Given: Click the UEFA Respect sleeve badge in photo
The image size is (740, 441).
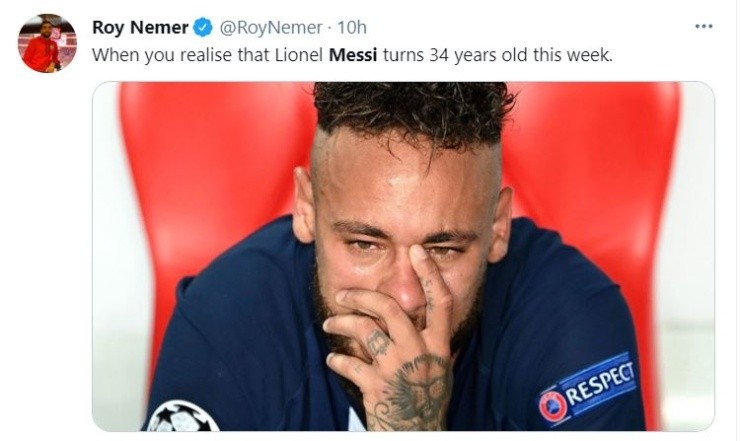Looking at the screenshot, I should (x=587, y=390).
